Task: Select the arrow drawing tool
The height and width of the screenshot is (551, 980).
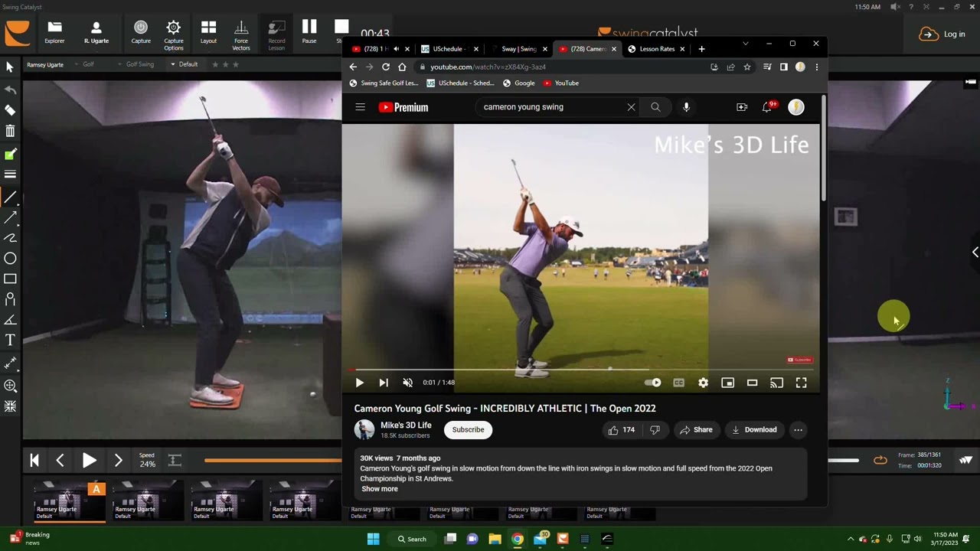Action: [x=10, y=219]
